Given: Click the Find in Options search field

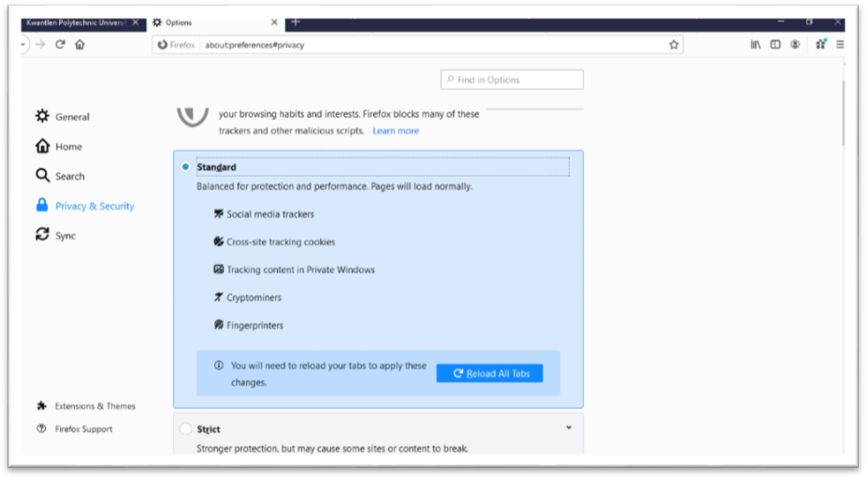Looking at the screenshot, I should click(x=512, y=80).
